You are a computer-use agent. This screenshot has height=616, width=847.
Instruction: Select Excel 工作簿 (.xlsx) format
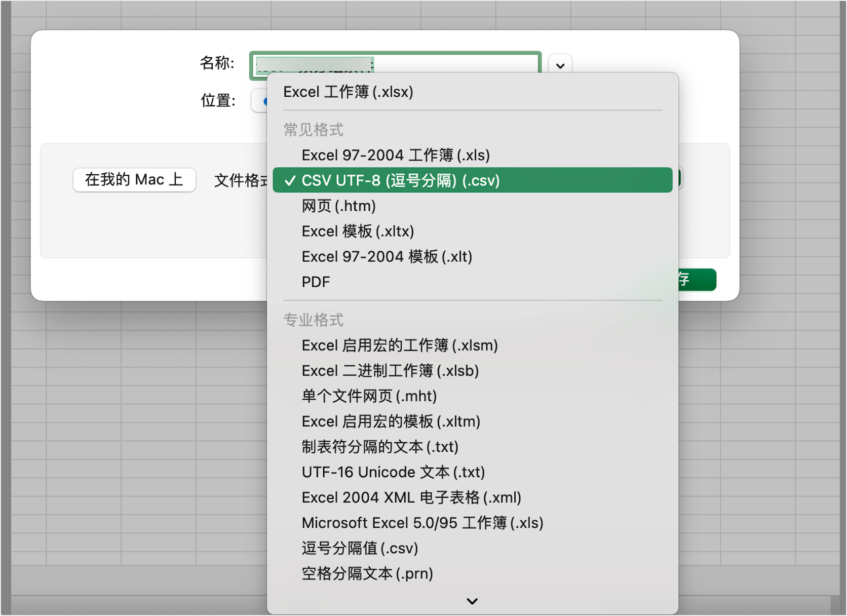click(348, 92)
